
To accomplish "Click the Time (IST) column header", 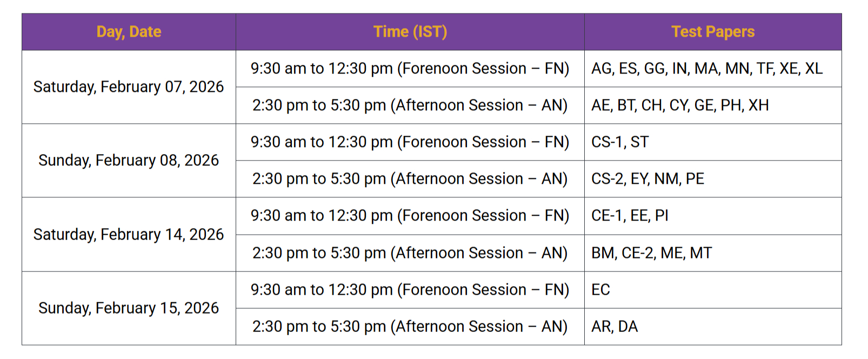I will (410, 32).
